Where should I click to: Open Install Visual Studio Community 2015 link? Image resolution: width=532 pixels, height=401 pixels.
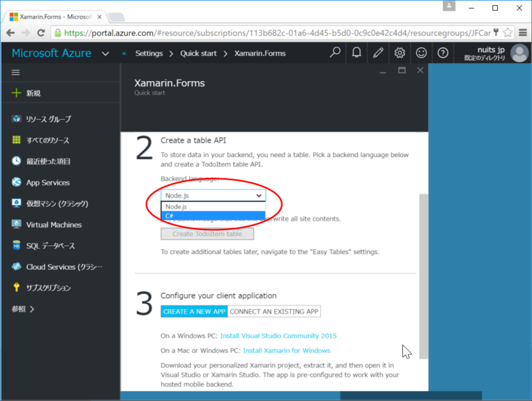[278, 336]
